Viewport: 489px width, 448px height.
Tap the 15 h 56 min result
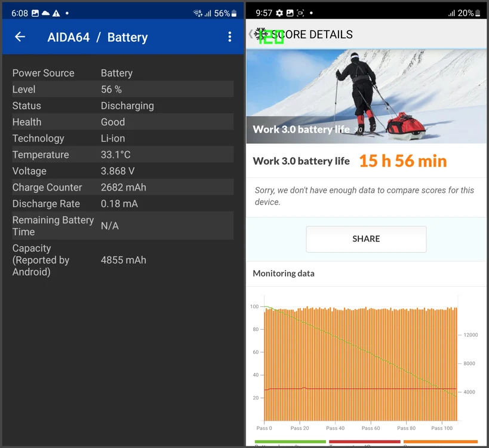(403, 161)
